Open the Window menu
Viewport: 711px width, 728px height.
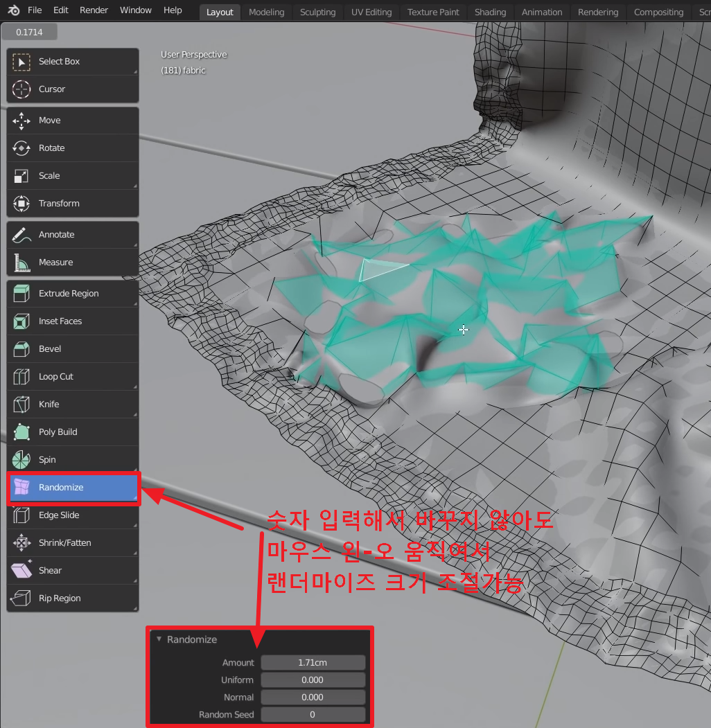pyautogui.click(x=136, y=10)
